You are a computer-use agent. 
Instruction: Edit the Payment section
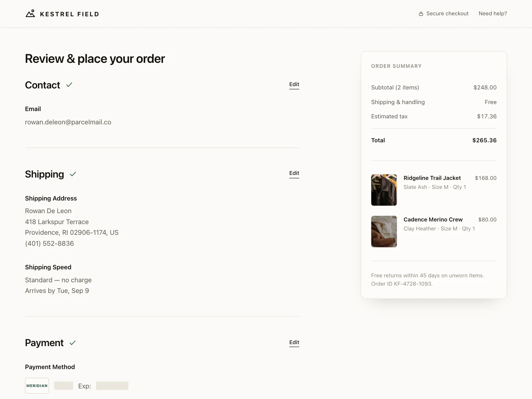point(294,342)
